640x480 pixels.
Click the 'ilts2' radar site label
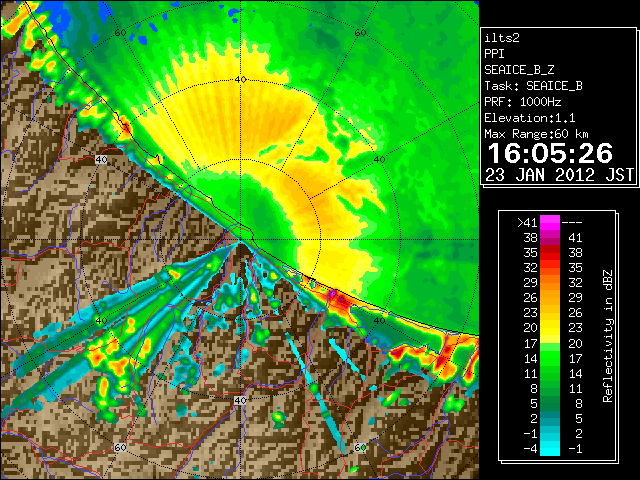pyautogui.click(x=502, y=38)
